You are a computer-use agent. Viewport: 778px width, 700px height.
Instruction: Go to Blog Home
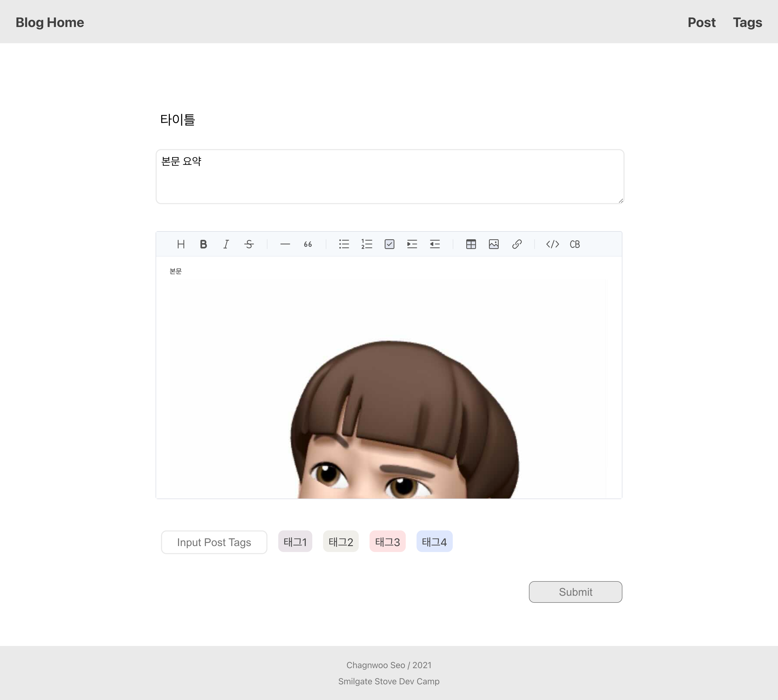pyautogui.click(x=50, y=22)
